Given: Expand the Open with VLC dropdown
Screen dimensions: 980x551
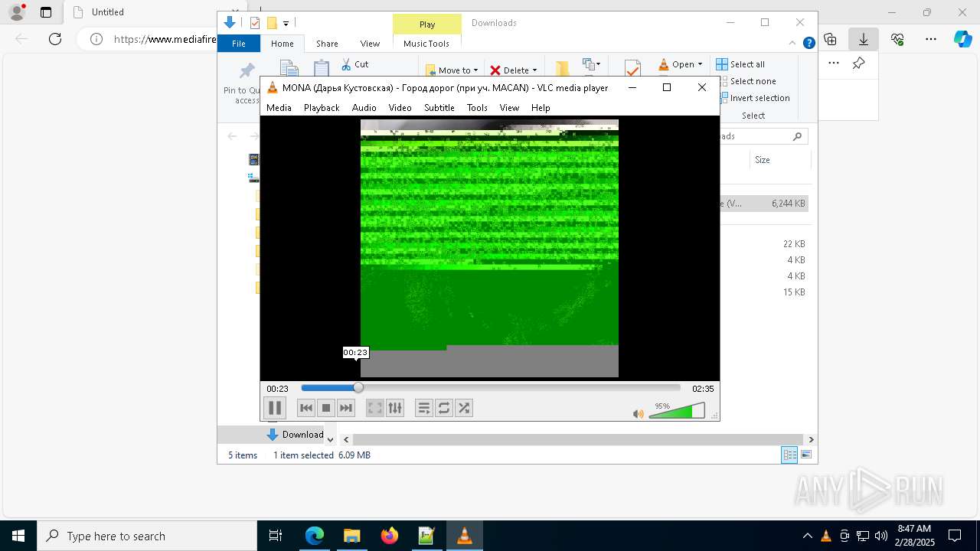Looking at the screenshot, I should [700, 64].
